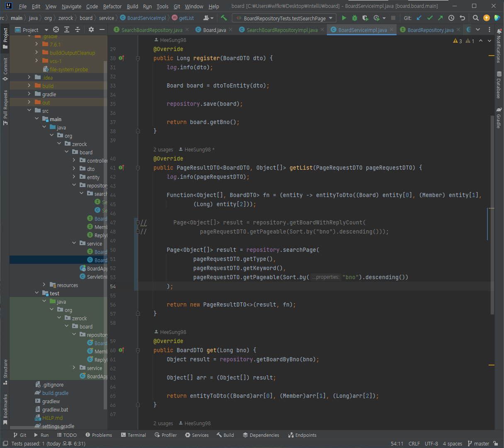Close the BoardServiceImpl.java tab
Image resolution: width=504 pixels, height=448 pixels.
coord(391,30)
